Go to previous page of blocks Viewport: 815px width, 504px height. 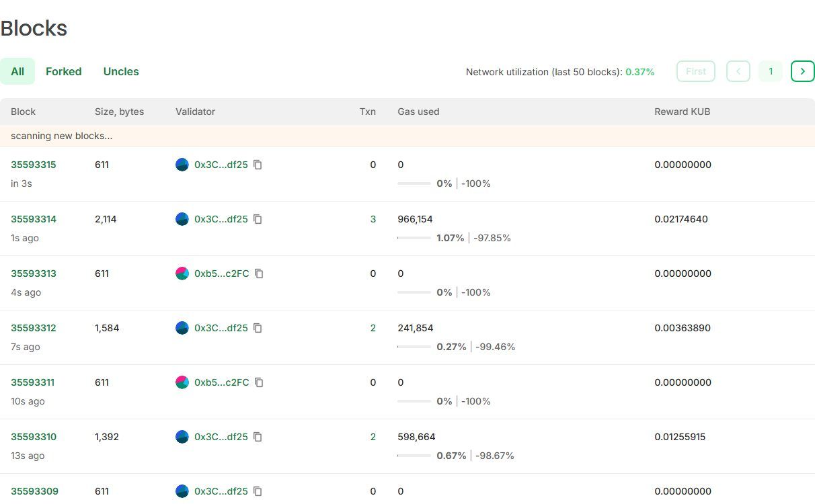738,71
